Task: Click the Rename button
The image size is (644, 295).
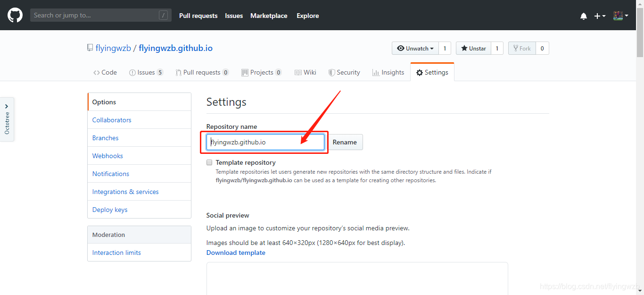Action: 345,142
